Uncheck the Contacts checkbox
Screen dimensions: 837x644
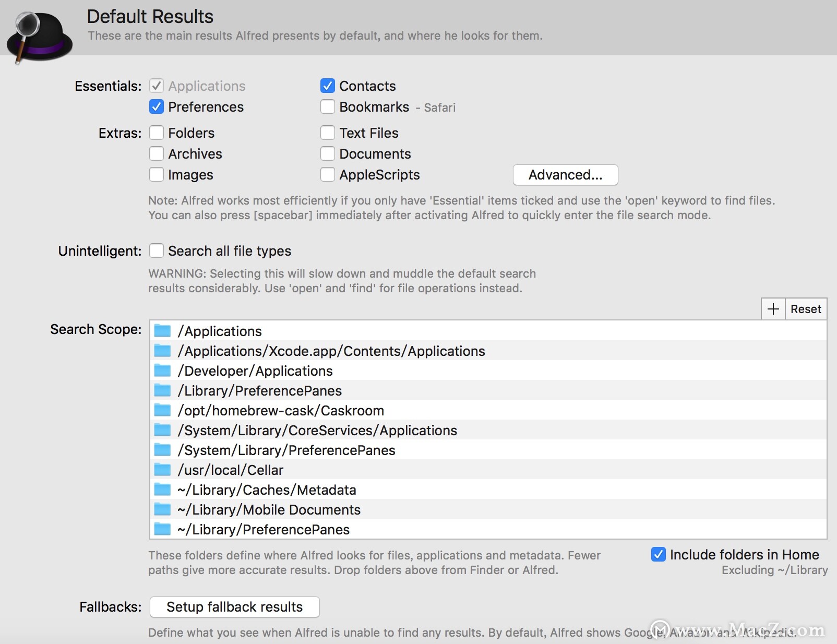tap(328, 86)
